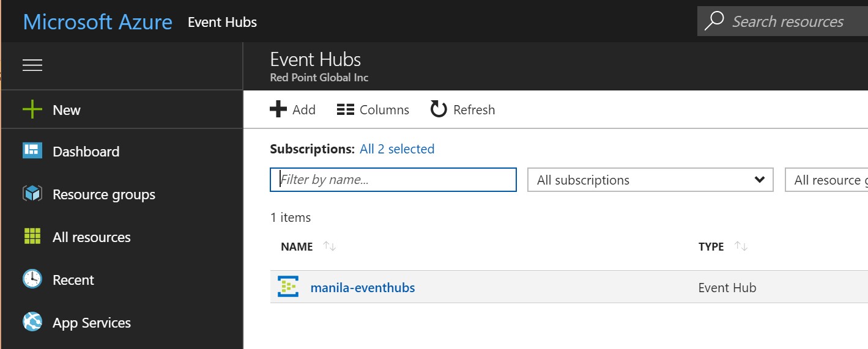Click the manila-eventhubs Event Hub icon

(288, 287)
